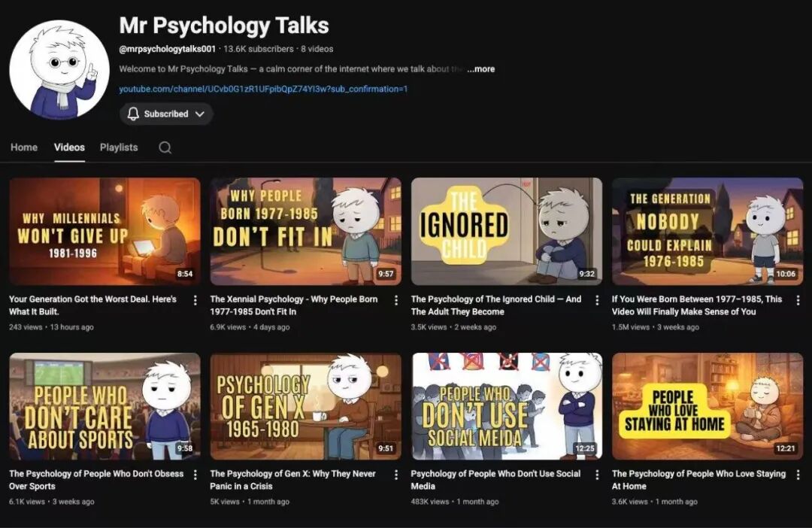This screenshot has height=528, width=812.
Task: Open options menu for 'Born Between 1977–1985' video
Action: coord(799,299)
